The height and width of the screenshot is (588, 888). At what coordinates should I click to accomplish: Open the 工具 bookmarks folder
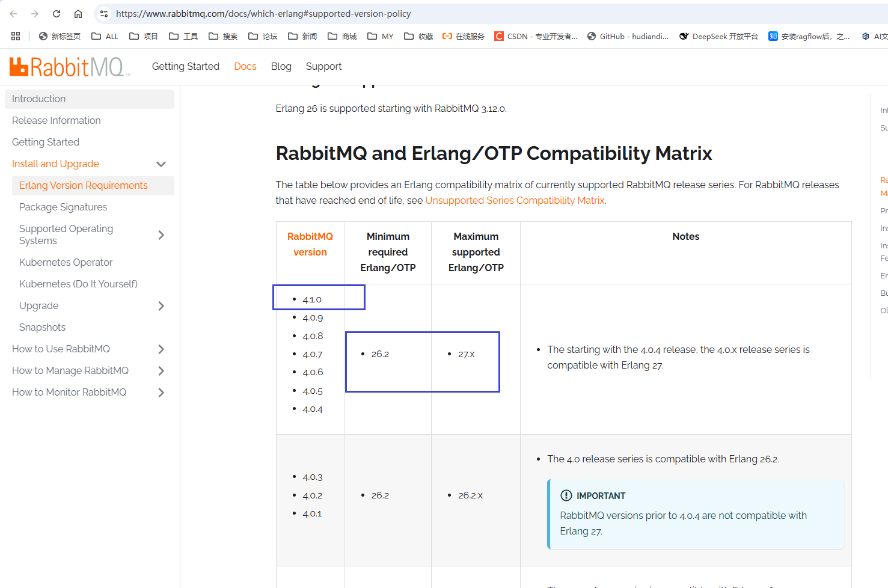[183, 36]
